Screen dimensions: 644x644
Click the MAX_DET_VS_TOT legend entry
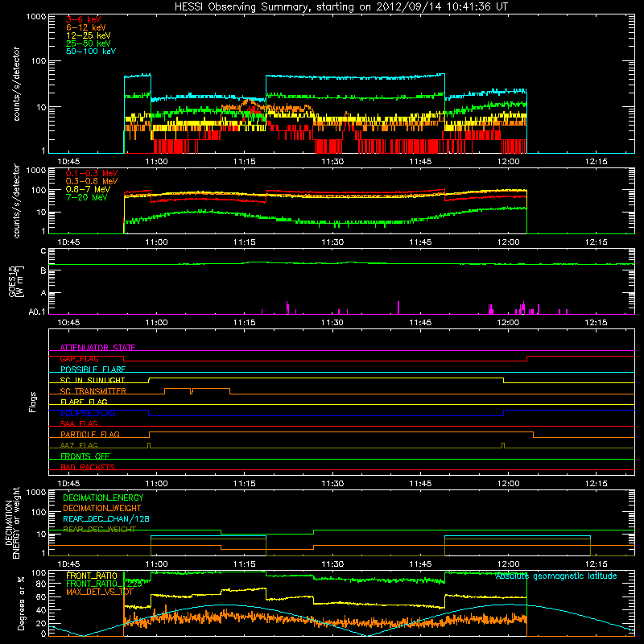pyautogui.click(x=99, y=592)
